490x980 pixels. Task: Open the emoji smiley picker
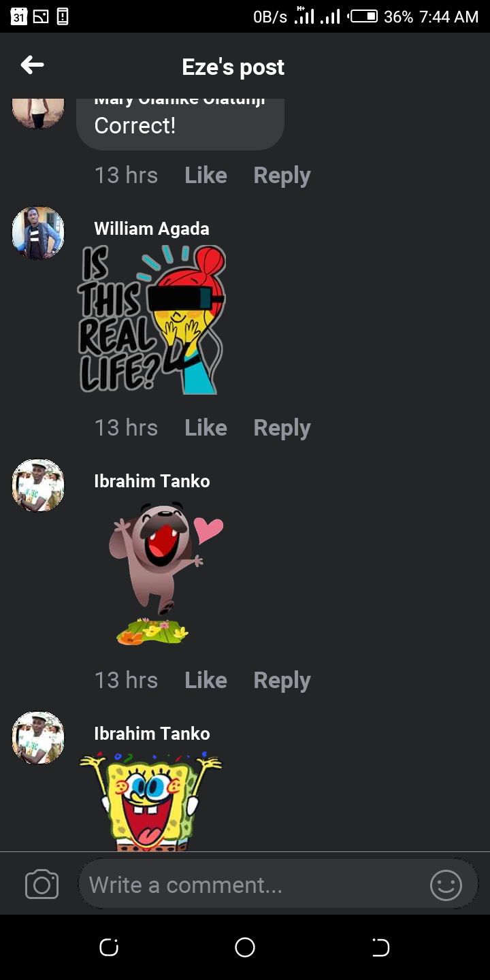click(446, 885)
